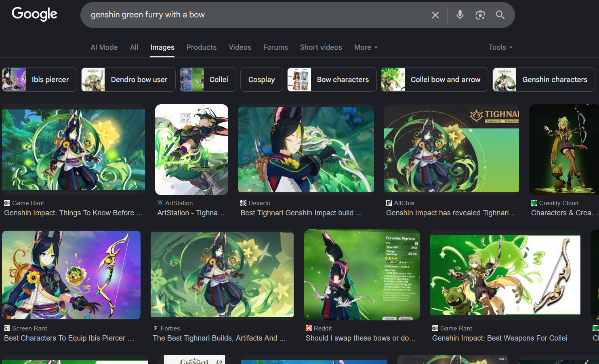Click the Game Rant favicon for Tighnari article
The width and height of the screenshot is (599, 364).
tap(7, 203)
